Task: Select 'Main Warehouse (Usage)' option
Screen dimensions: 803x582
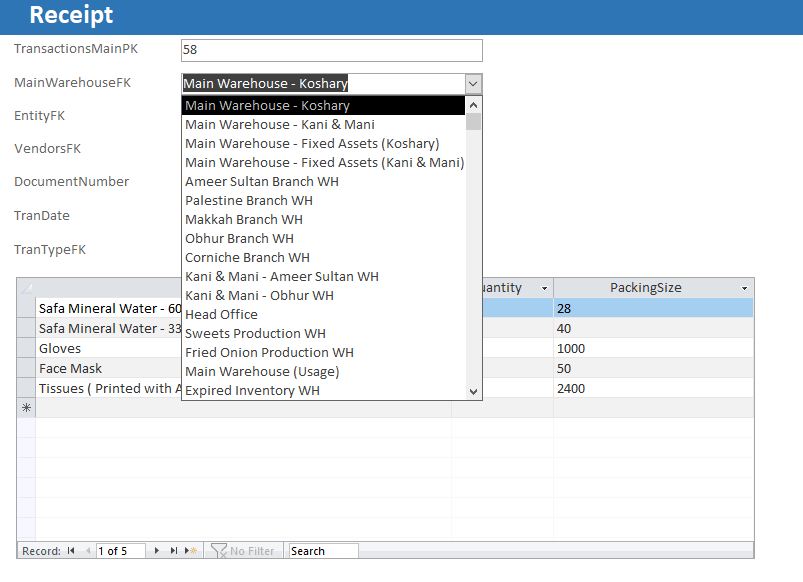Action: [324, 371]
